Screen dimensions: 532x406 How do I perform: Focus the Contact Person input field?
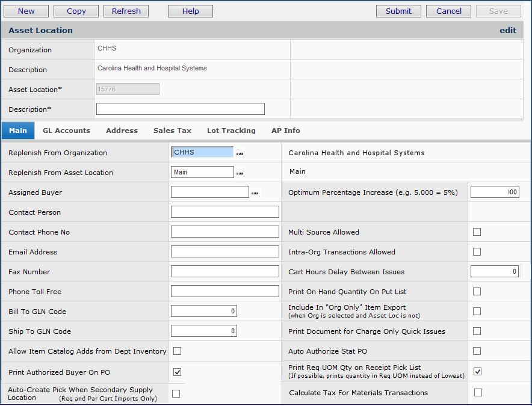click(224, 212)
